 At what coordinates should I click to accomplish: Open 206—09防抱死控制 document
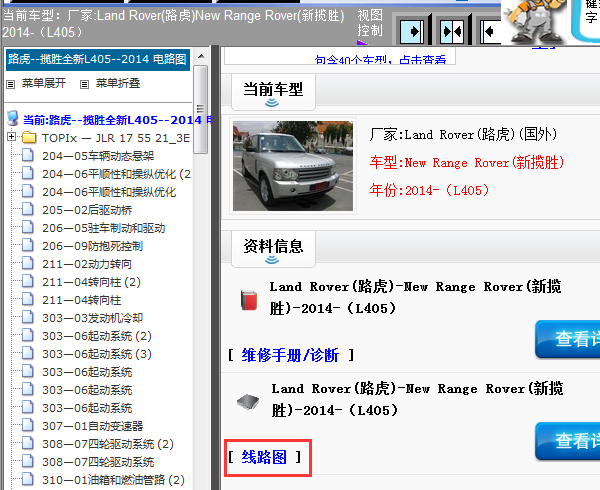pos(92,246)
